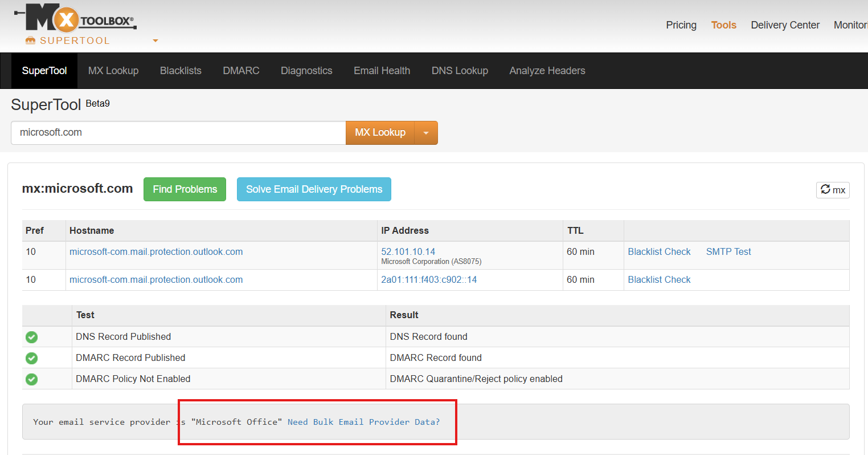Expand the SUPERTOOL dropdown caret

coord(155,41)
